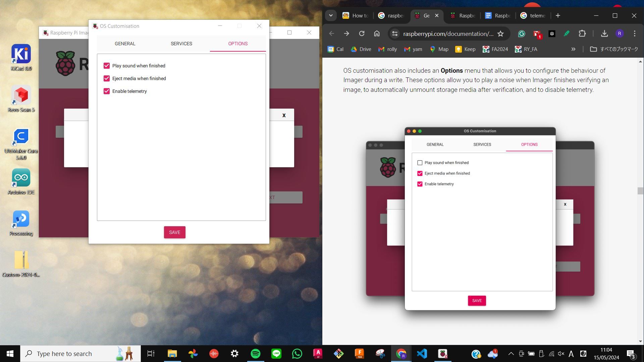The height and width of the screenshot is (362, 644).
Task: Open the Get help tray icon
Action: coord(476,354)
